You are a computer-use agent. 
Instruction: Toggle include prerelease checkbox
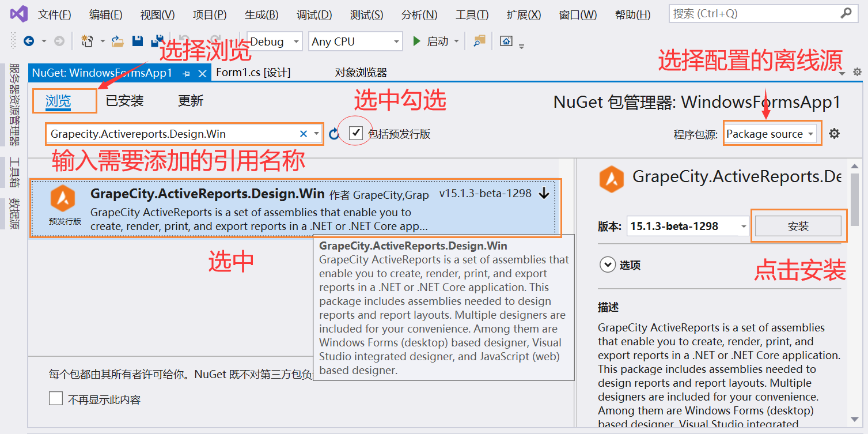pyautogui.click(x=356, y=133)
